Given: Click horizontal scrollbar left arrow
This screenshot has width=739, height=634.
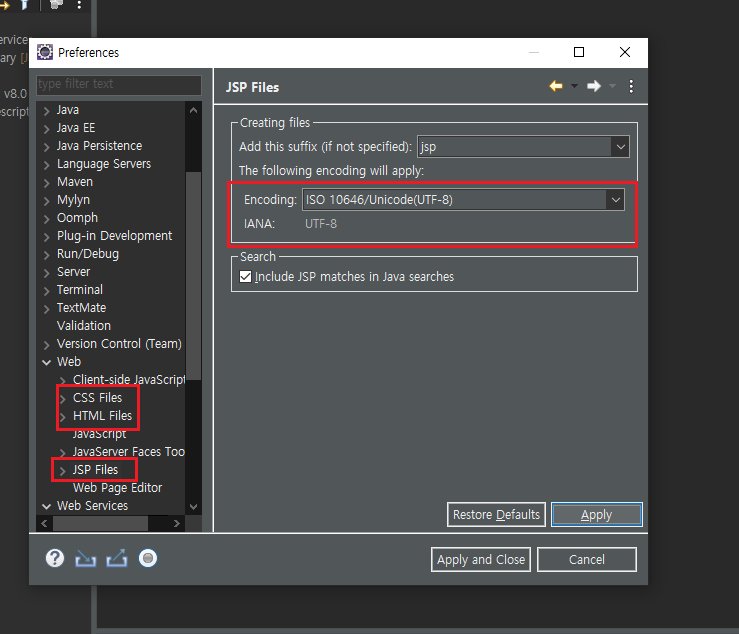Looking at the screenshot, I should pos(44,523).
